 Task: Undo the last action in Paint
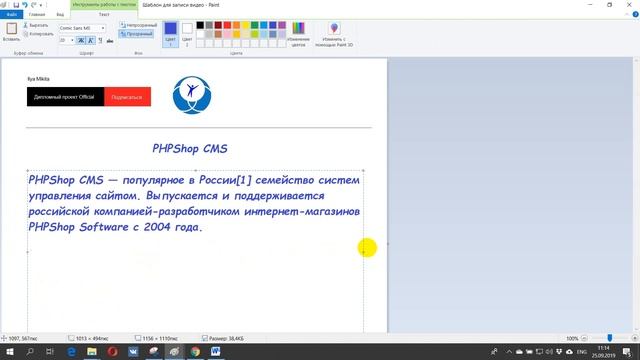pyautogui.click(x=25, y=5)
